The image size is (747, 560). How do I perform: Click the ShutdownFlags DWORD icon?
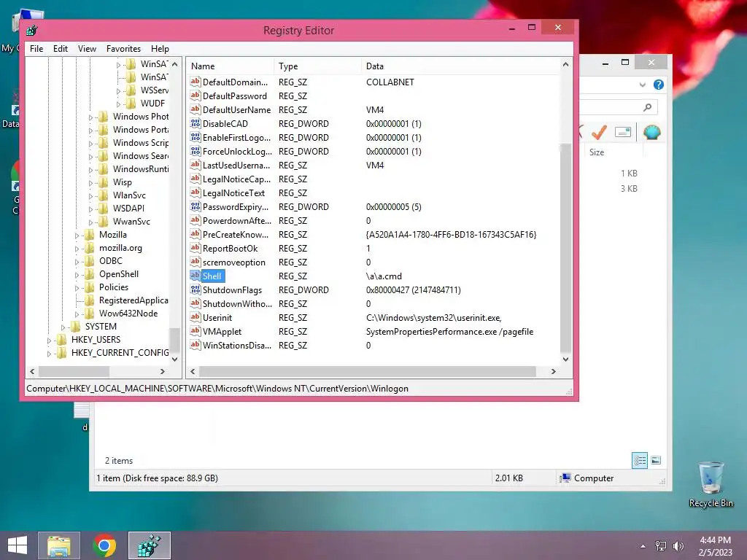(195, 289)
